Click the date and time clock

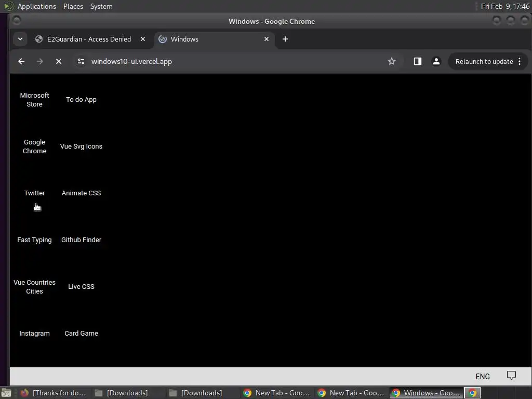(505, 6)
